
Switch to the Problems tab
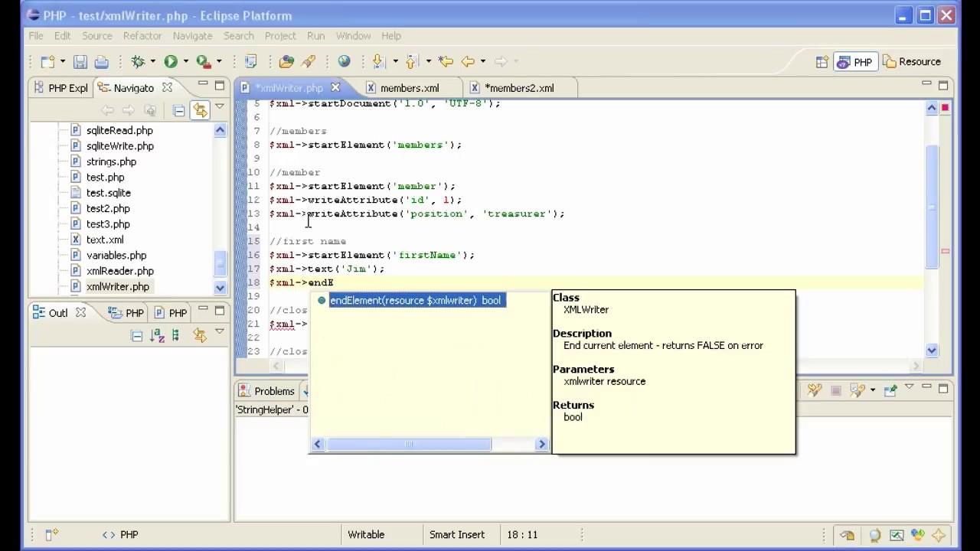267,391
